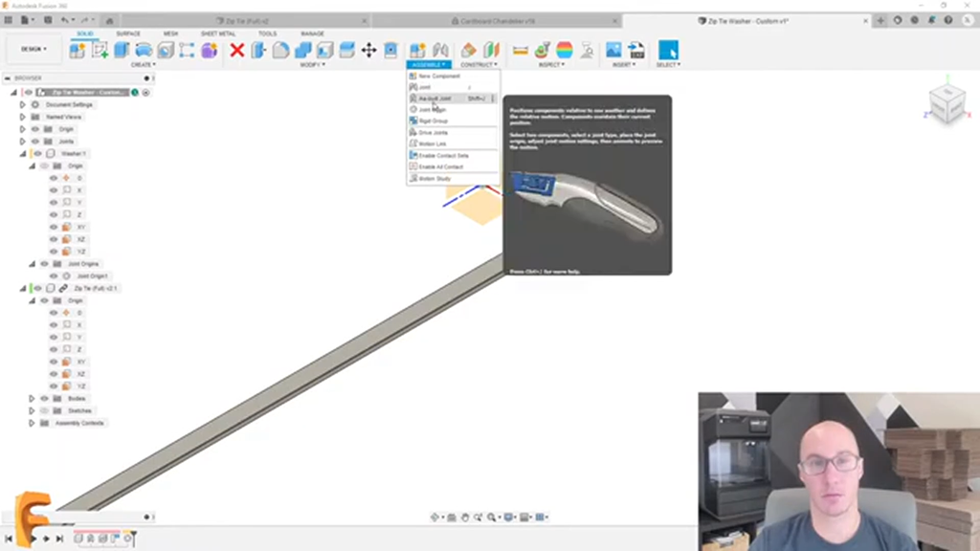Choose As-built Joint from Assemble menu
Screen dimensions: 980x551
[435, 99]
